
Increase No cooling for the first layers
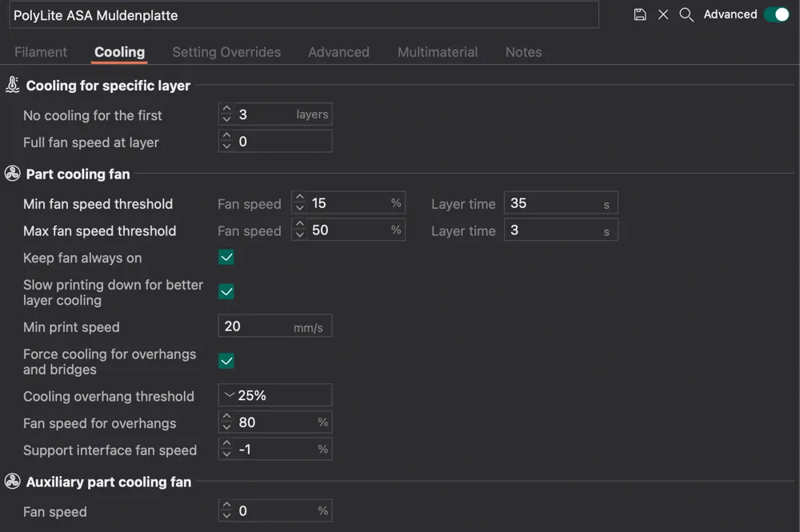point(226,109)
